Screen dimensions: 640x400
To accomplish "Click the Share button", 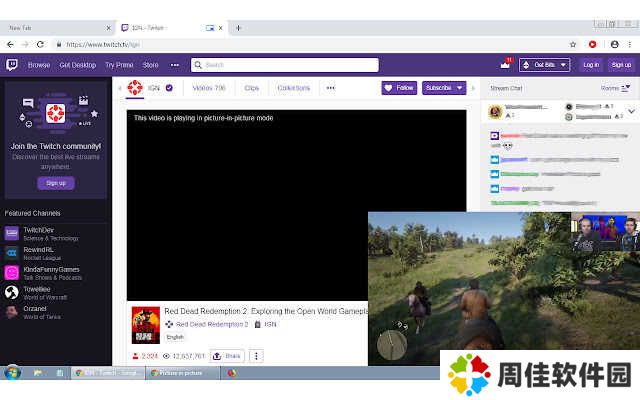I will pyautogui.click(x=227, y=356).
